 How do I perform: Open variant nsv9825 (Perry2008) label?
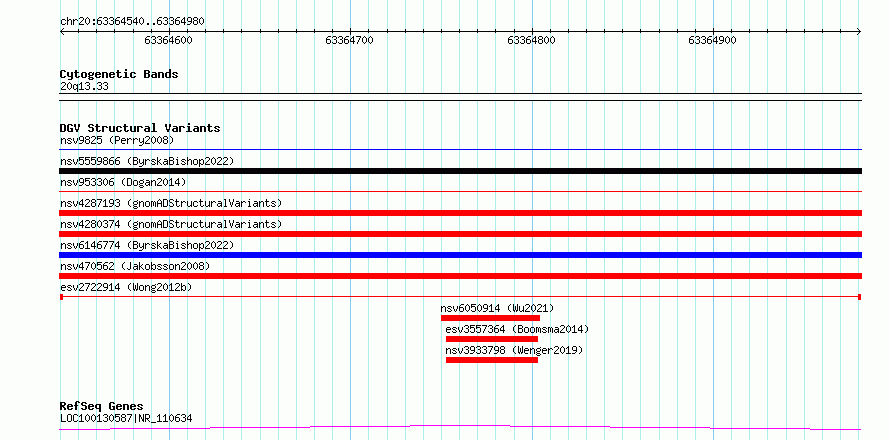click(x=116, y=140)
